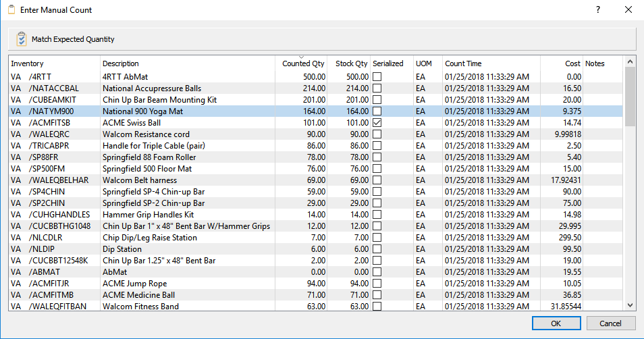Click Counted Qty 86.00 for Handle for Triple Cable
This screenshot has width=644, height=339.
(316, 146)
